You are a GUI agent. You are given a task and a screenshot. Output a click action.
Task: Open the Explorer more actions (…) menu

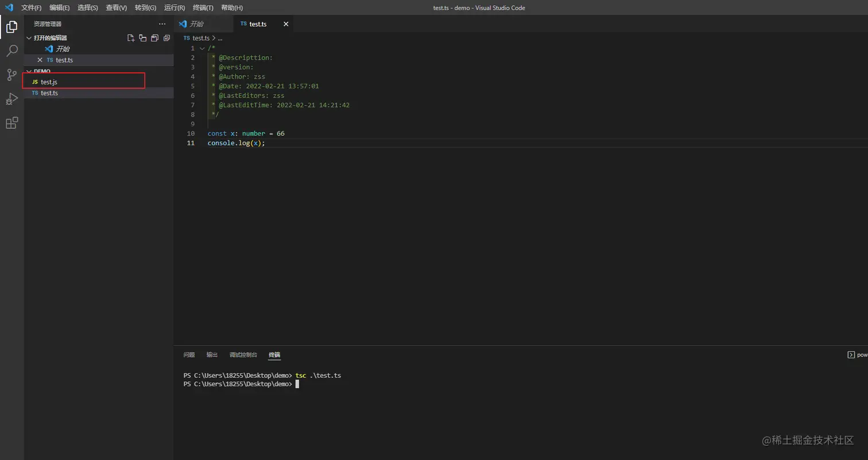pyautogui.click(x=162, y=24)
